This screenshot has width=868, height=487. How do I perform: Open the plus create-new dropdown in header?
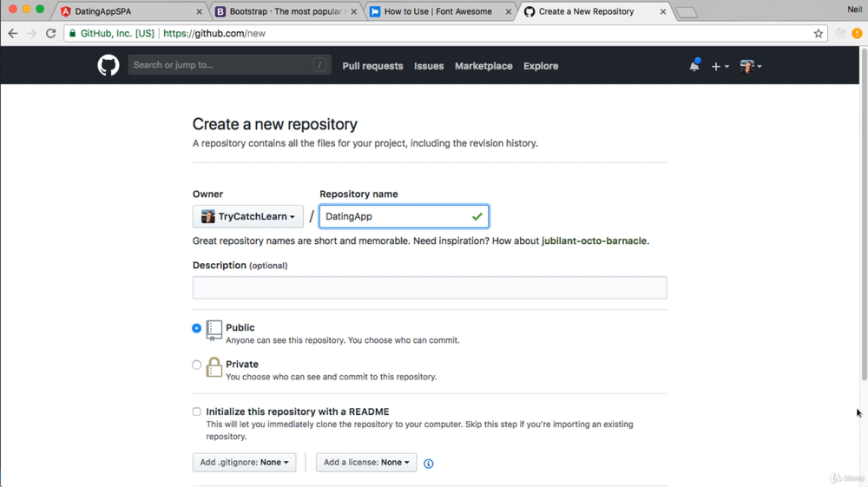(x=720, y=66)
